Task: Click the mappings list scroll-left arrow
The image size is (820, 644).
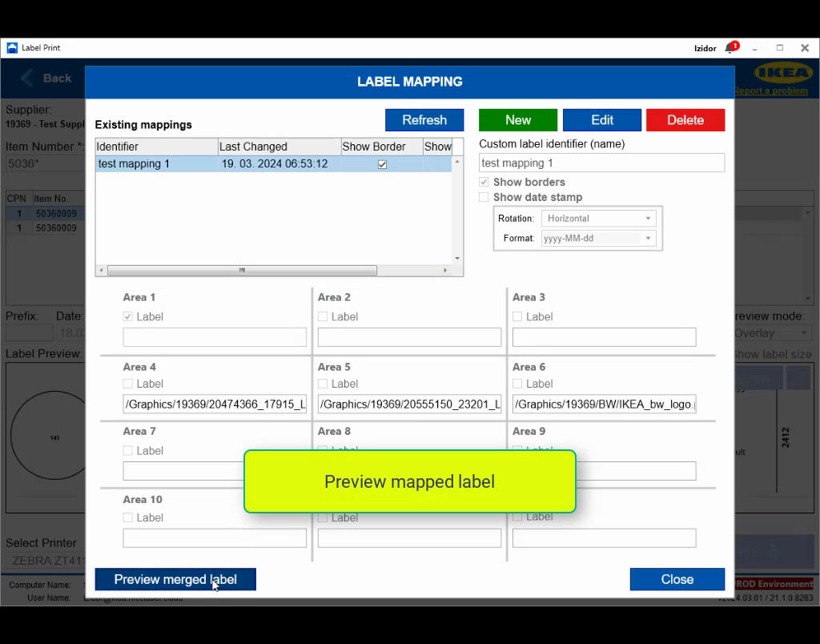Action: tap(101, 271)
